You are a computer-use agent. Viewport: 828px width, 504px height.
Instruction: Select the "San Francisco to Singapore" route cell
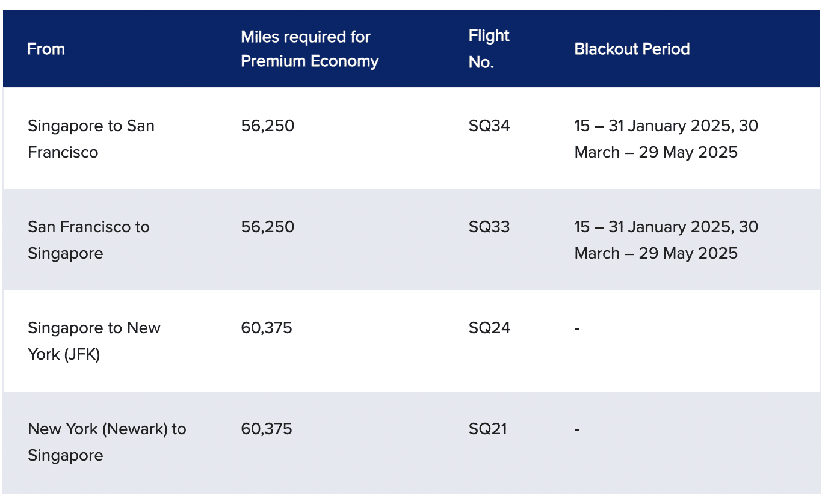tap(88, 240)
